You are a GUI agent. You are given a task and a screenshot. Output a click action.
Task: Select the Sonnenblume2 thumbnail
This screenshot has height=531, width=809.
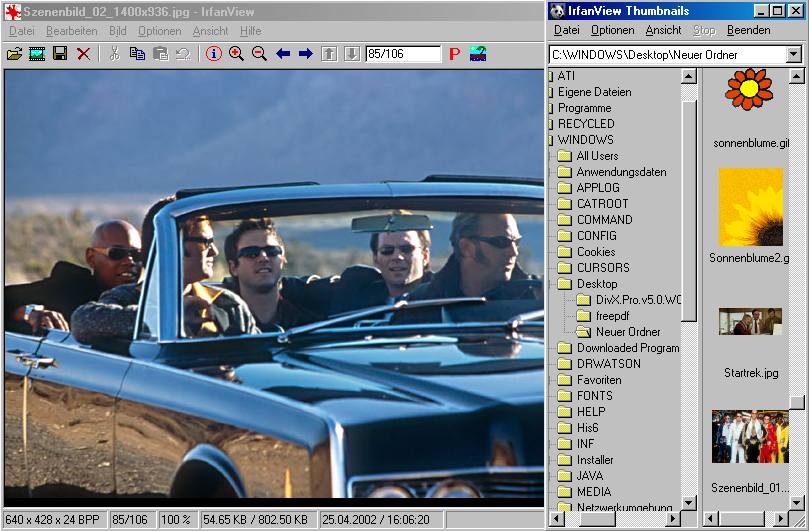[751, 206]
